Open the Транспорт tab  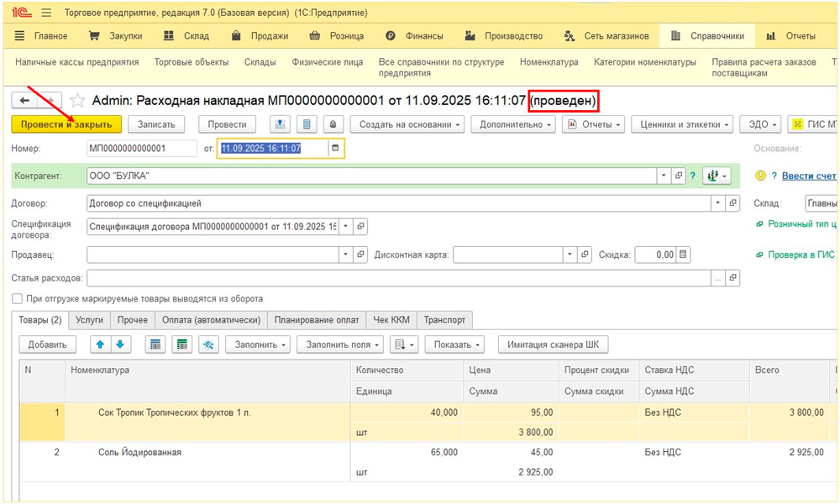pyautogui.click(x=444, y=320)
